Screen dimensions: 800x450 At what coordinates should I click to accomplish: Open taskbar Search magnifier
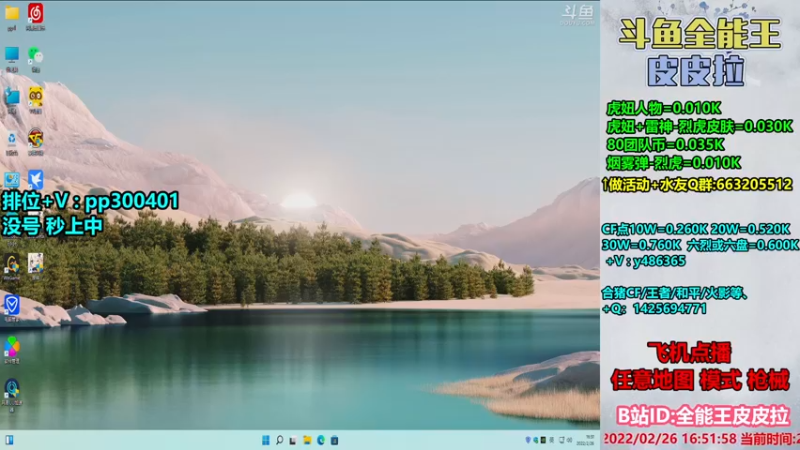(280, 440)
